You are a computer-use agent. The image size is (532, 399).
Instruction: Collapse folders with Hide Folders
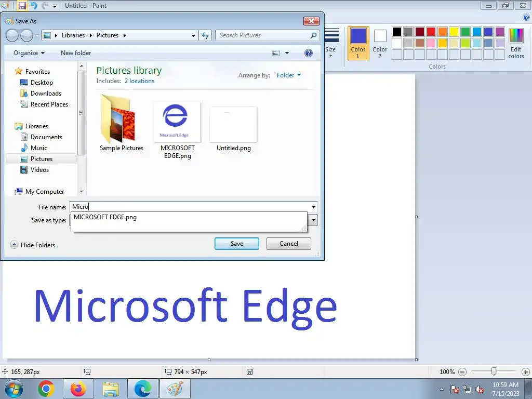coord(33,245)
